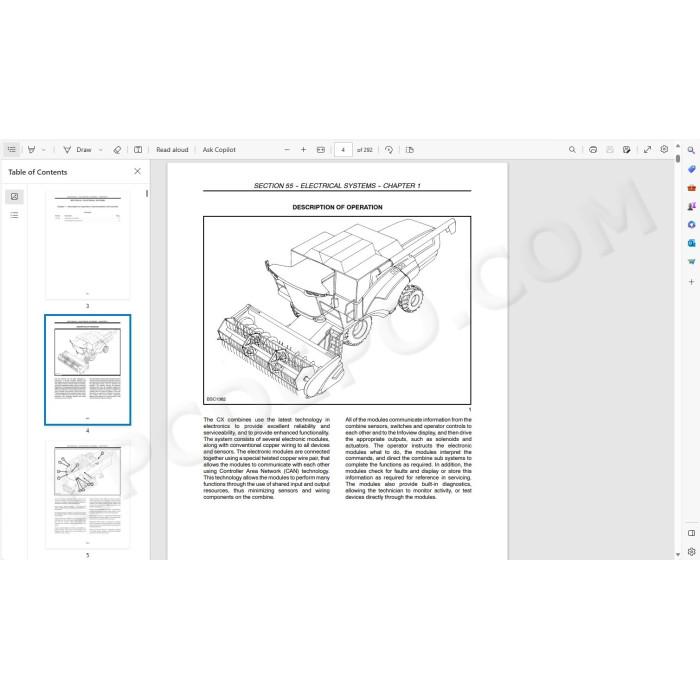The image size is (700, 700).
Task: Open Edge sidebar settings gear
Action: [x=692, y=552]
